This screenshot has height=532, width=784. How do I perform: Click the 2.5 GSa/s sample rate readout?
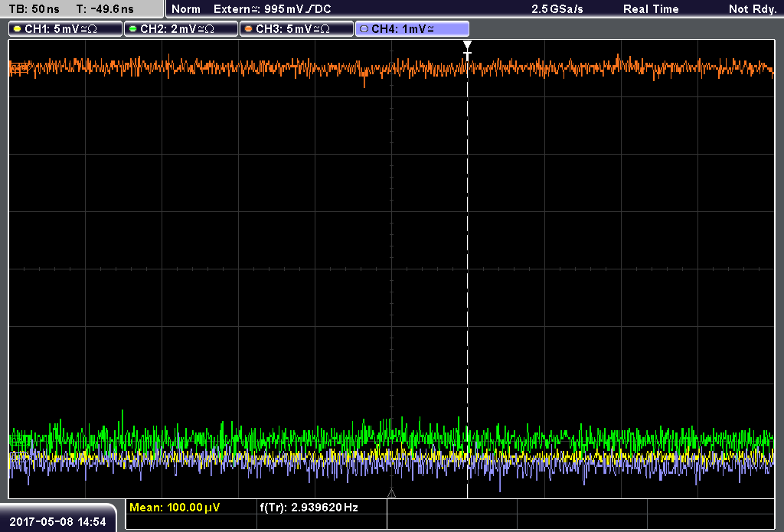(557, 9)
